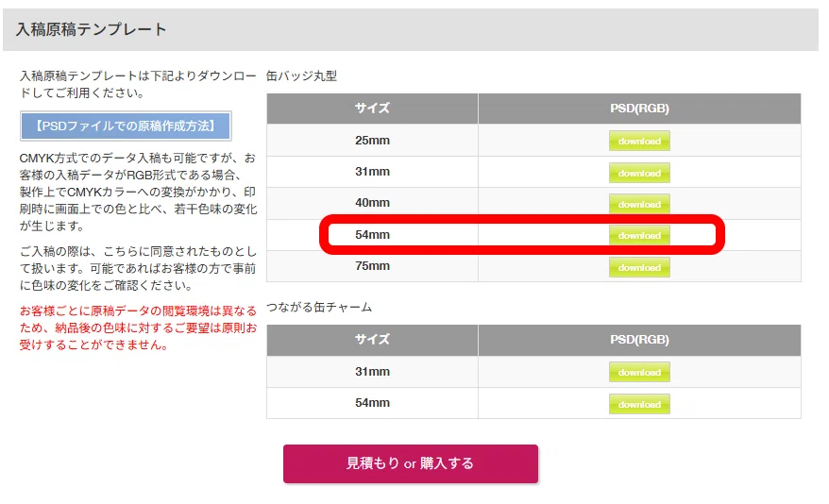Download the 31mm round badge PSD template
The width and height of the screenshot is (829, 504).
(x=639, y=173)
